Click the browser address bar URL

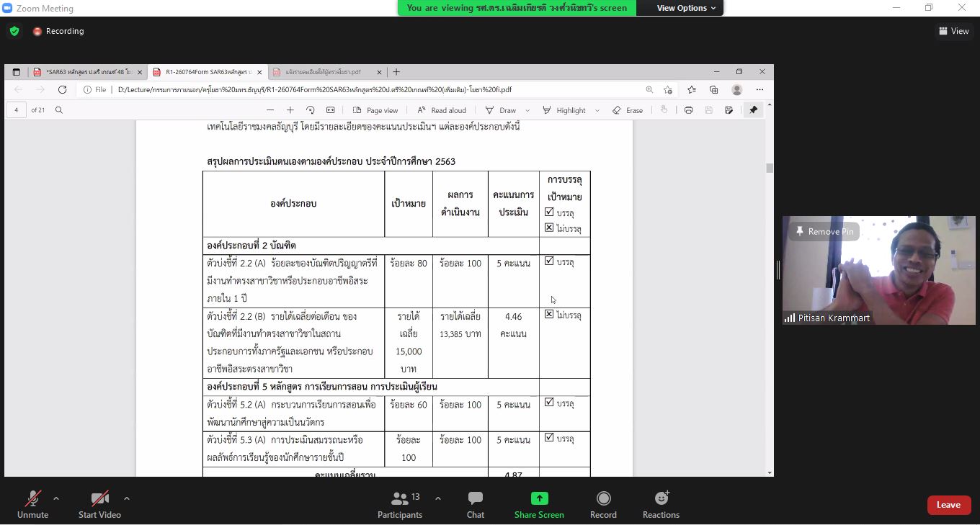tap(315, 89)
